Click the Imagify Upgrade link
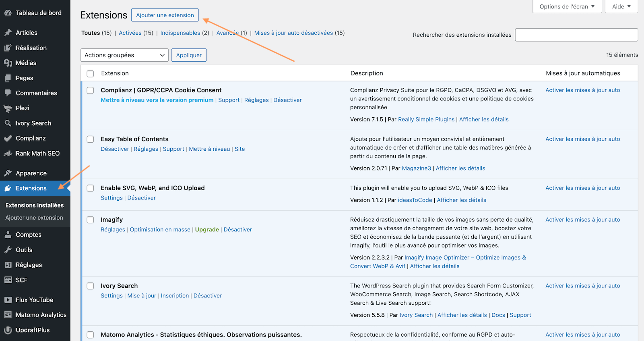644x341 pixels. coord(207,229)
